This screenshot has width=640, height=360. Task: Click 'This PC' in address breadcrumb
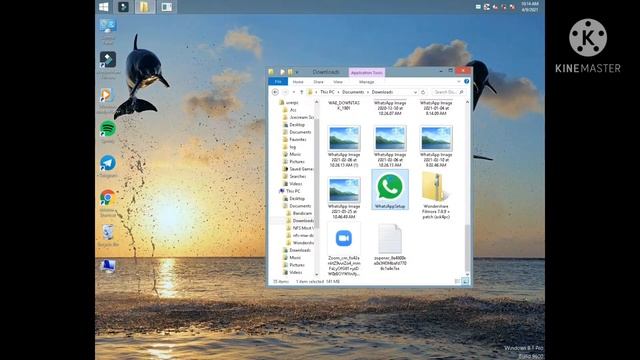(x=327, y=92)
